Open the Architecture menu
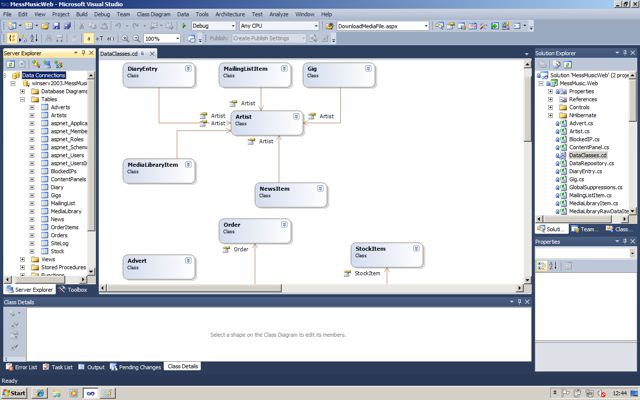This screenshot has width=640, height=400. click(230, 14)
